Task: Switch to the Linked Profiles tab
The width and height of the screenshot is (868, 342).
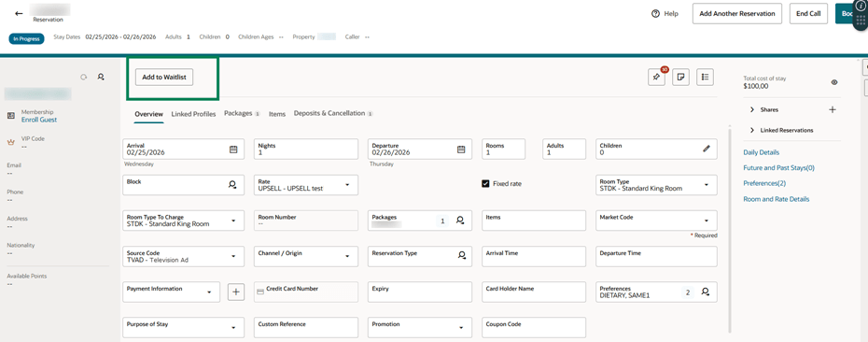Action: [x=193, y=114]
